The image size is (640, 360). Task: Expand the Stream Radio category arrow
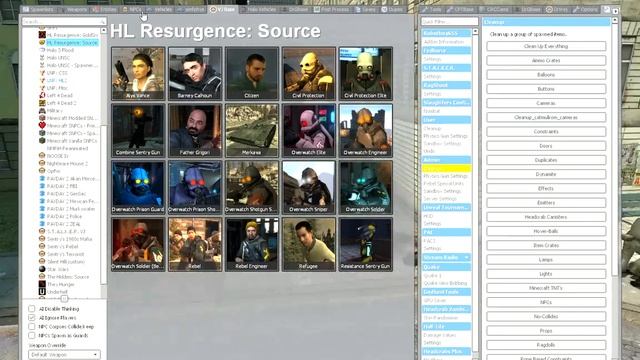click(467, 258)
